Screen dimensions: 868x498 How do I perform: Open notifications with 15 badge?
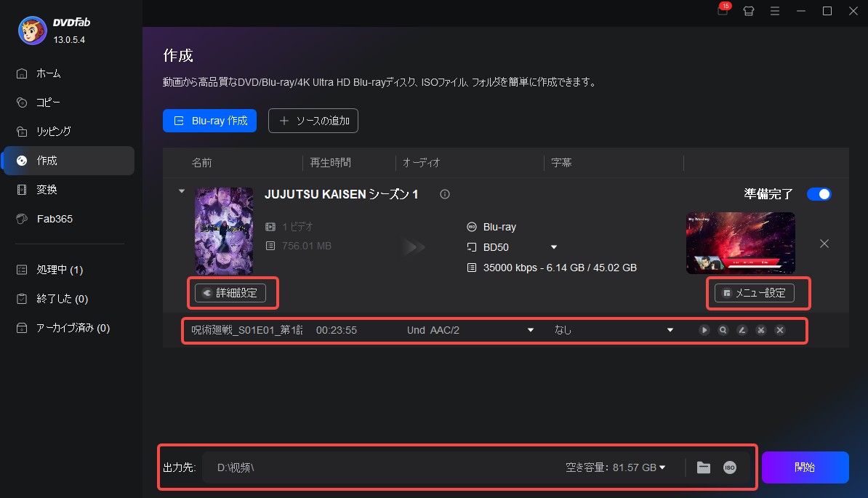point(723,11)
